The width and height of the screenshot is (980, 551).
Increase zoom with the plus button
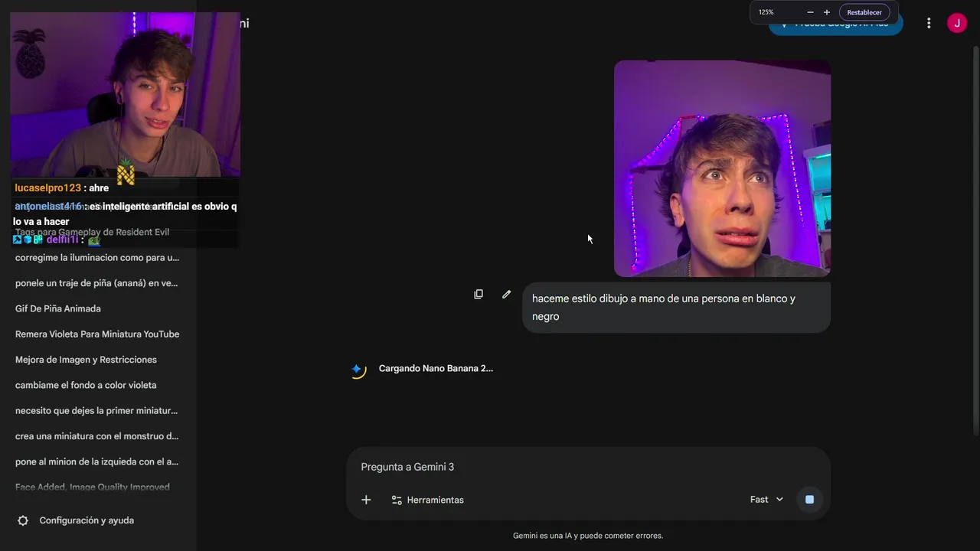(x=827, y=12)
